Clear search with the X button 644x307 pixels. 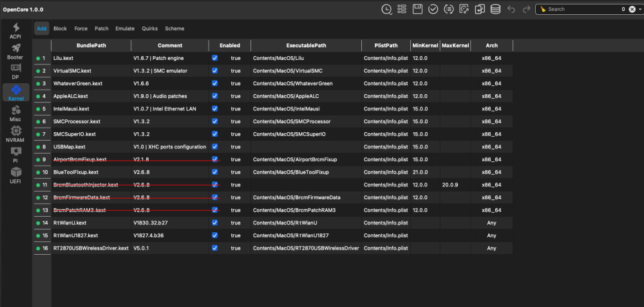[x=632, y=9]
